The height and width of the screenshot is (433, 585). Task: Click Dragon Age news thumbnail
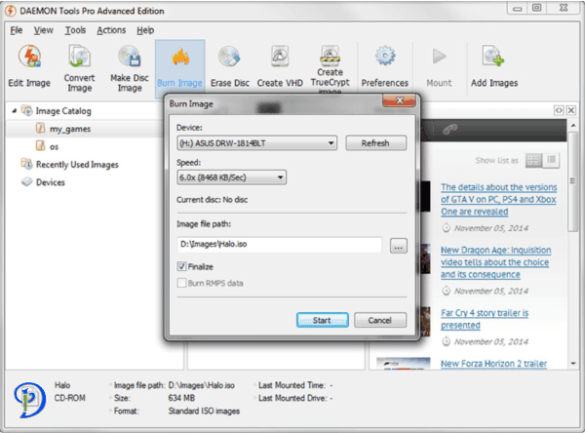(x=425, y=259)
